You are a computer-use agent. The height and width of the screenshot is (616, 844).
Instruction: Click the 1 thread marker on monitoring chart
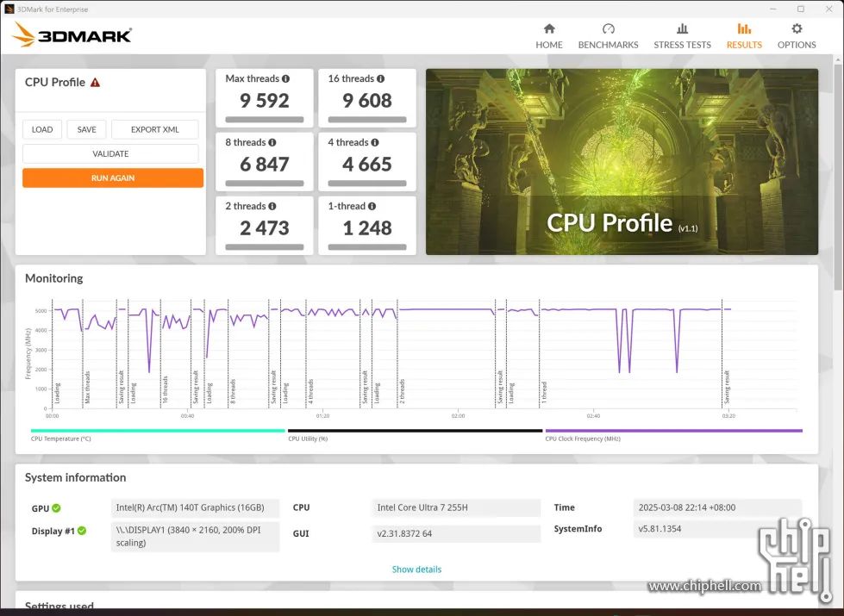pyautogui.click(x=544, y=392)
